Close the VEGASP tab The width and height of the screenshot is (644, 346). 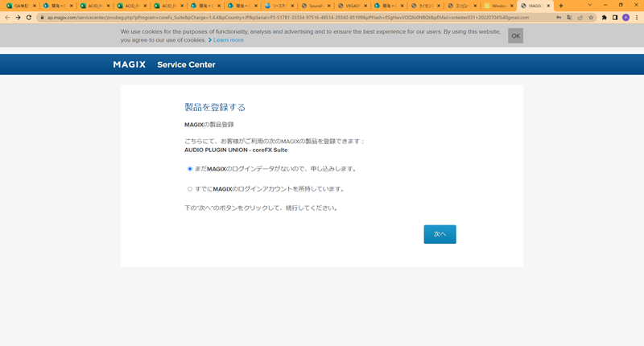click(x=365, y=6)
